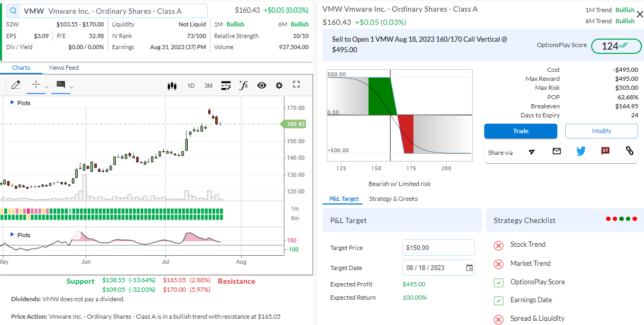644x325 pixels.
Task: Click the Modify button
Action: click(x=602, y=131)
